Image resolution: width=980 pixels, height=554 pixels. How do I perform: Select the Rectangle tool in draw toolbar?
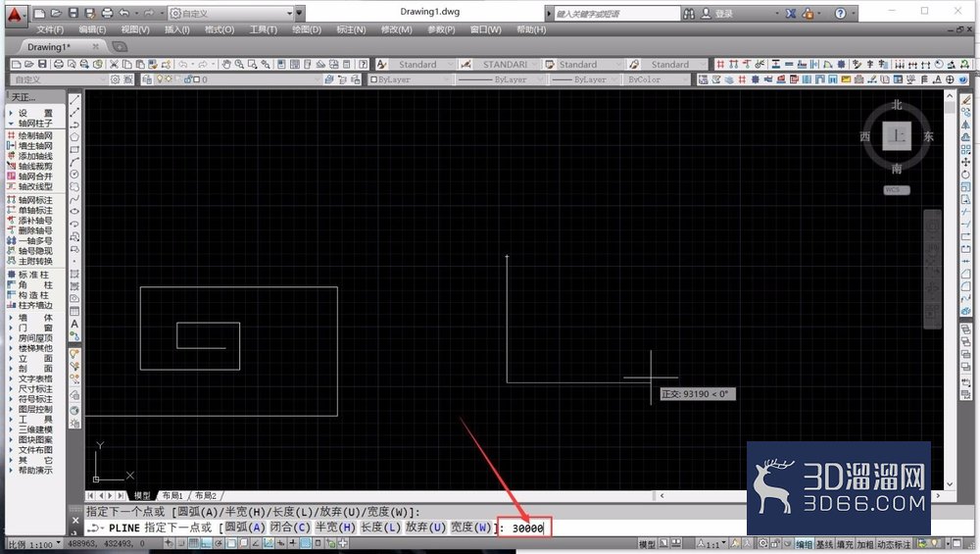tap(74, 149)
